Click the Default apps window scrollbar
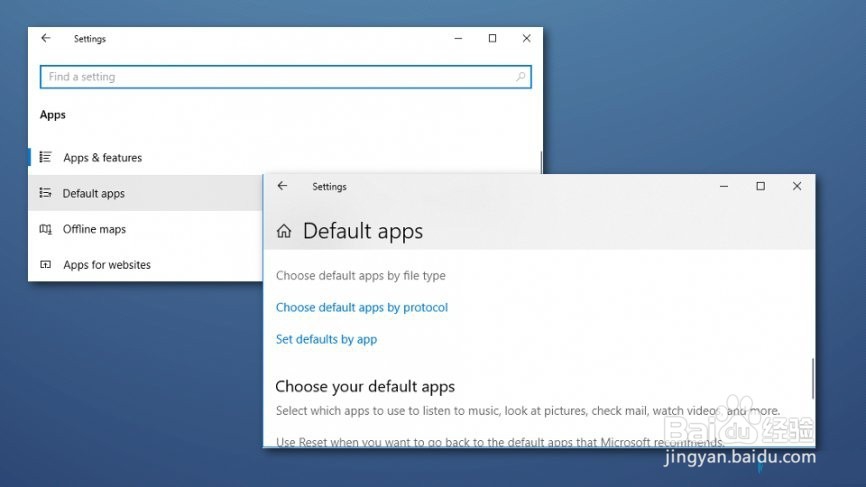The image size is (866, 487). pos(812,378)
